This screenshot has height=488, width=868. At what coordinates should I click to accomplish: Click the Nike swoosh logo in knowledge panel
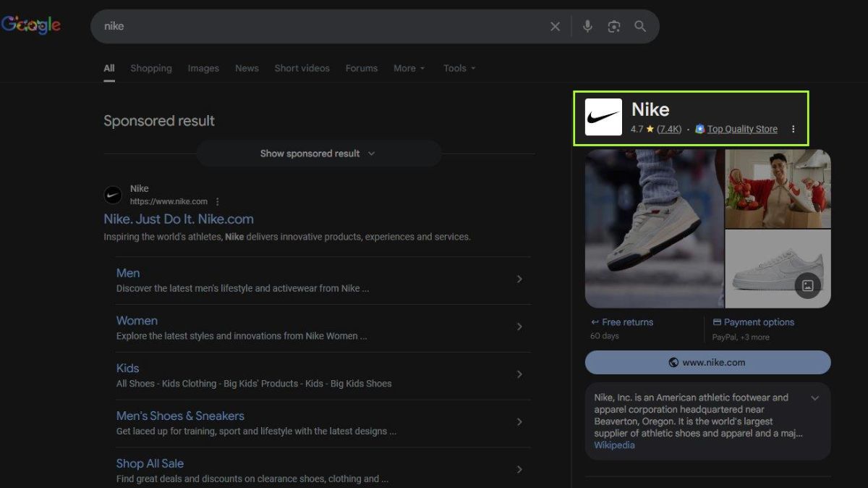click(x=603, y=117)
